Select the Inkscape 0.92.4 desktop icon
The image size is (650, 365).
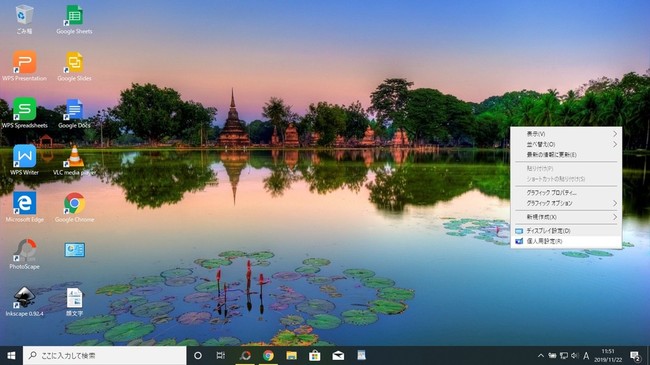[24, 301]
